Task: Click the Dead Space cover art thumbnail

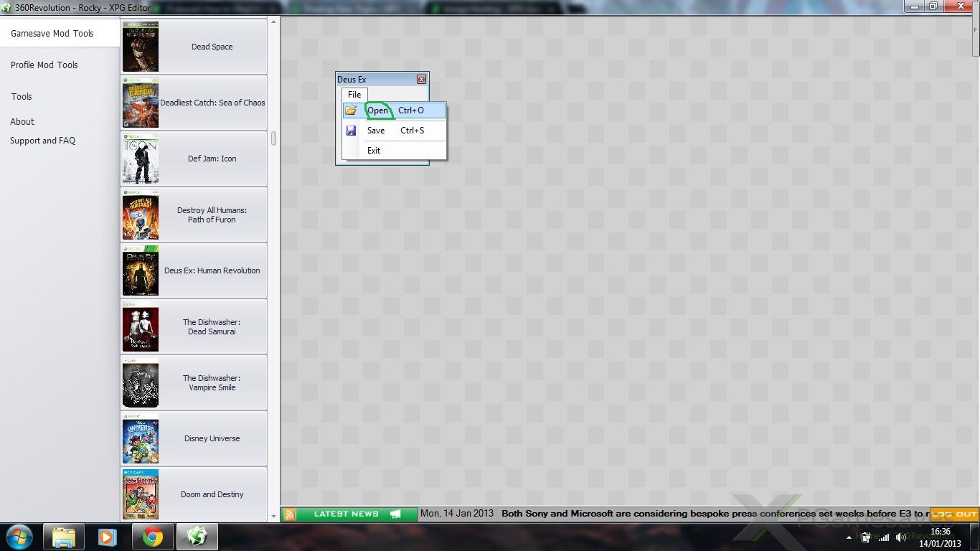Action: coord(141,47)
